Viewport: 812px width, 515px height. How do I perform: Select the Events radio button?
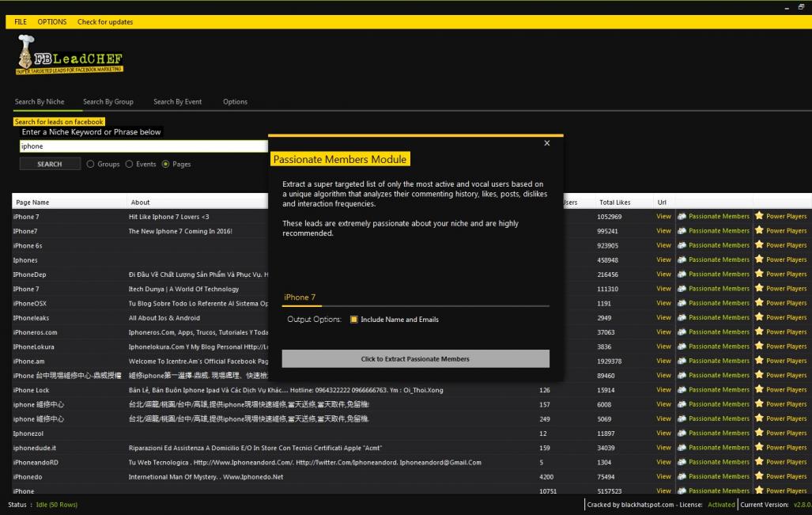click(130, 165)
